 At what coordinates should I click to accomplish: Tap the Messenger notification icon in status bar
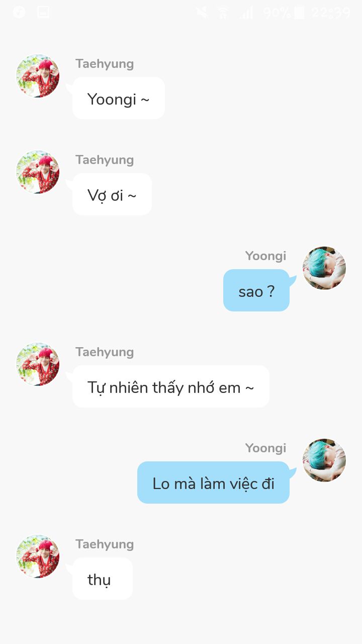point(19,12)
